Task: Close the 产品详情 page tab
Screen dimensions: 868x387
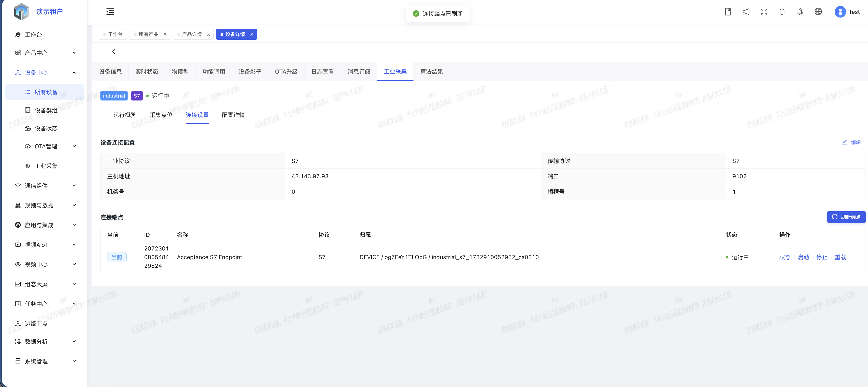Action: coord(208,34)
